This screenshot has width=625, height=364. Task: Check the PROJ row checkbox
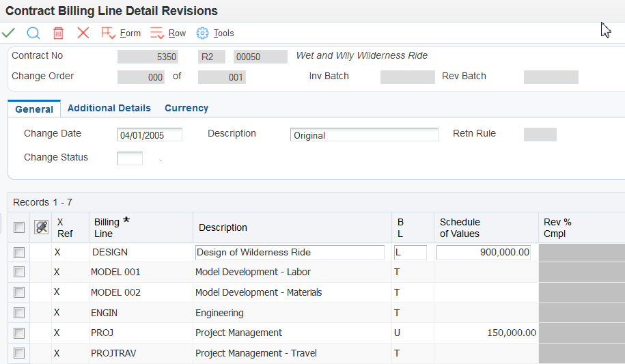coord(19,333)
